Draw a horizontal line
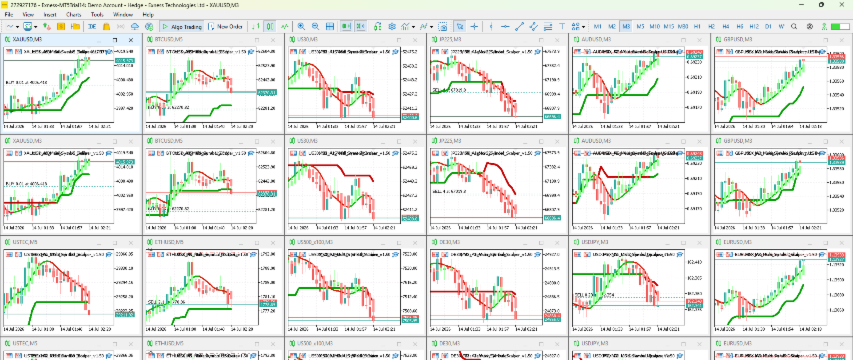This screenshot has height=360, width=853. [505, 26]
